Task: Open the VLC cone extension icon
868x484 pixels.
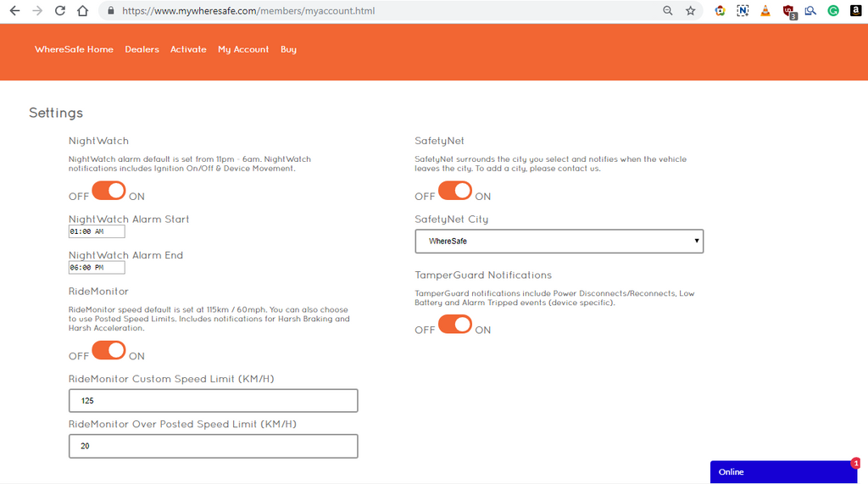Action: tap(765, 10)
